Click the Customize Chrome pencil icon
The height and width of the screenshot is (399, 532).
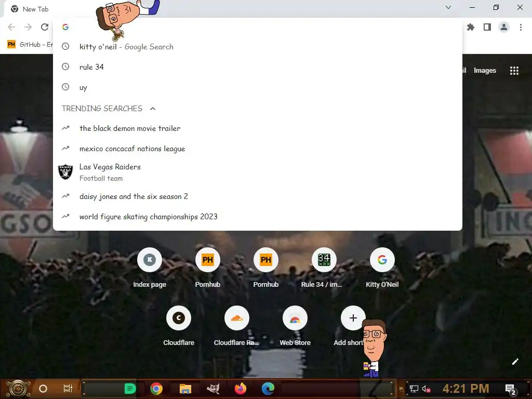[x=515, y=362]
